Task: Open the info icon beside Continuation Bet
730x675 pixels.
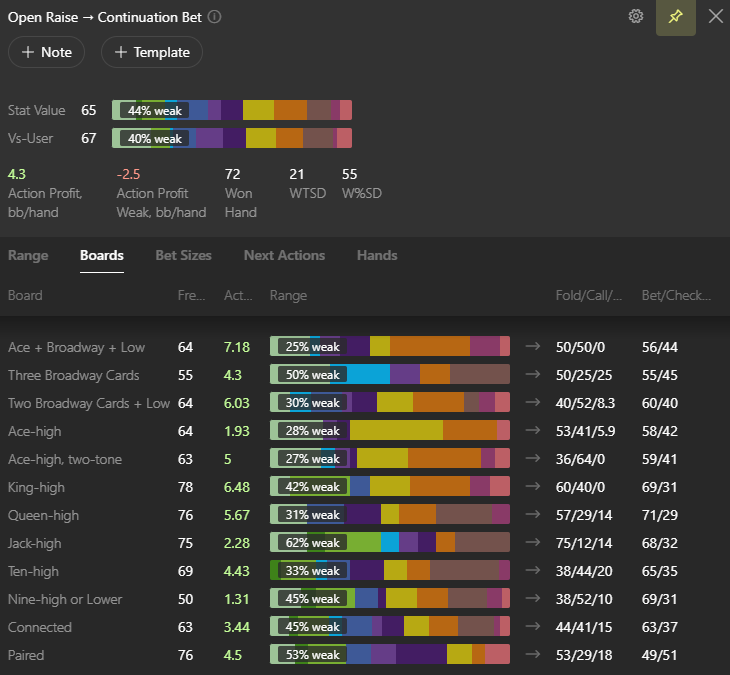Action: pyautogui.click(x=214, y=17)
